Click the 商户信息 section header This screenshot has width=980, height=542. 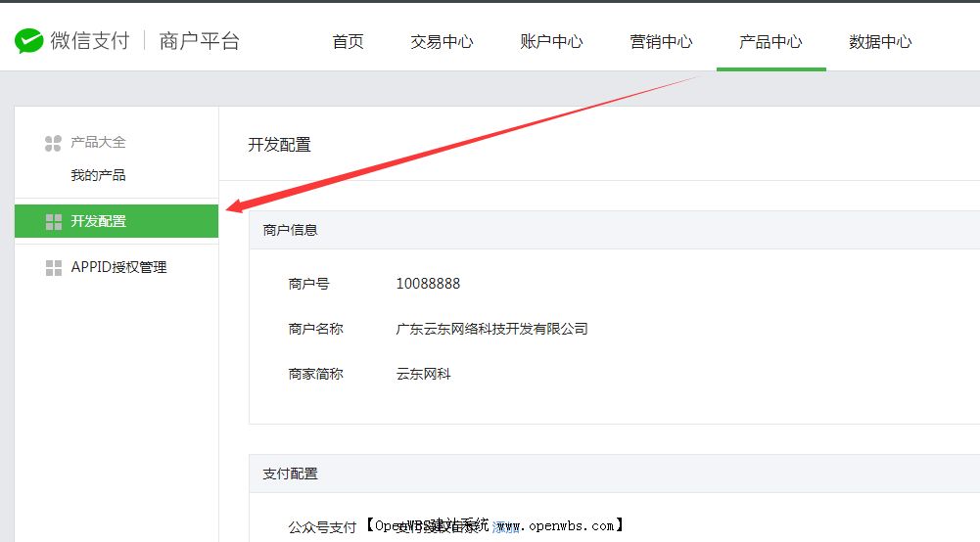(x=290, y=230)
